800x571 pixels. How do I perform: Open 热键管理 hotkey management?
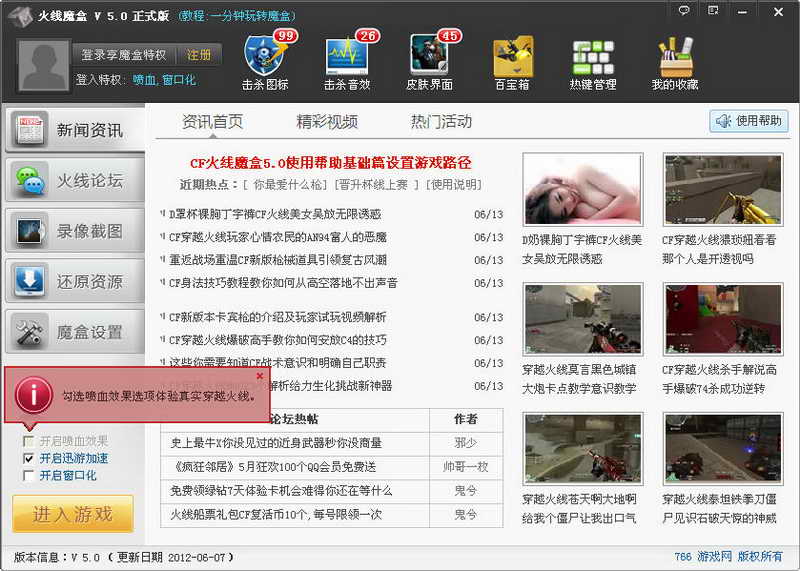[x=593, y=63]
